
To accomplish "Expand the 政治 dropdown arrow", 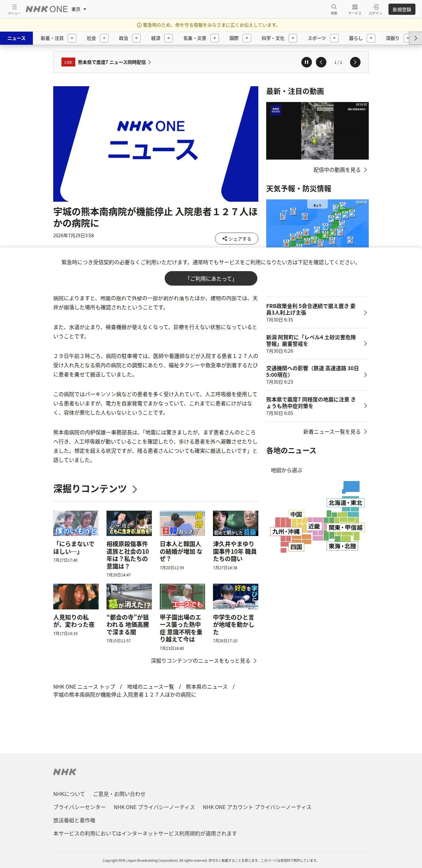I will coord(137,38).
